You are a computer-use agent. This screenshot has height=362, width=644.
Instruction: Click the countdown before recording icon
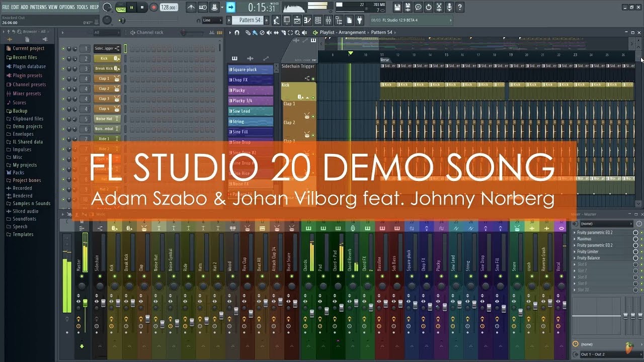[x=203, y=8]
